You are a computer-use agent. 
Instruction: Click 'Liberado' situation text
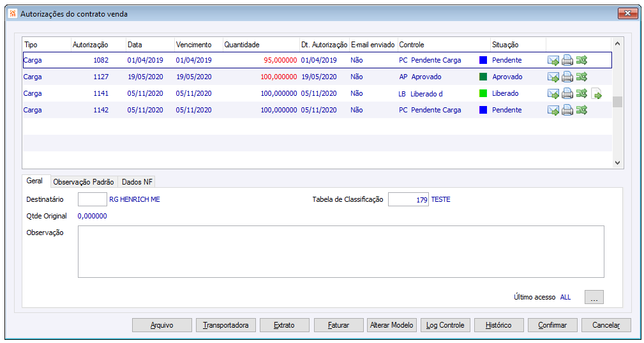point(505,93)
